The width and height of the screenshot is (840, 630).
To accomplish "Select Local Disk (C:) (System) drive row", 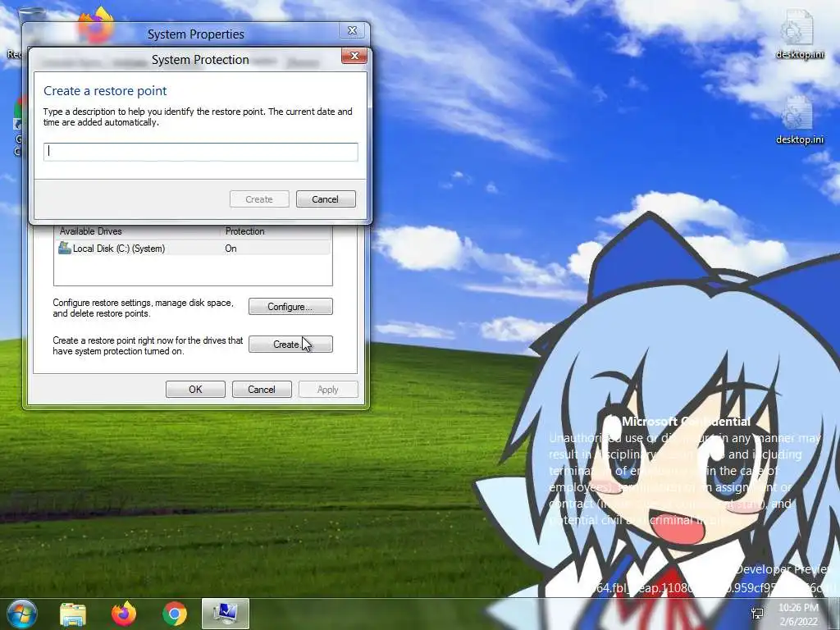I will (193, 248).
